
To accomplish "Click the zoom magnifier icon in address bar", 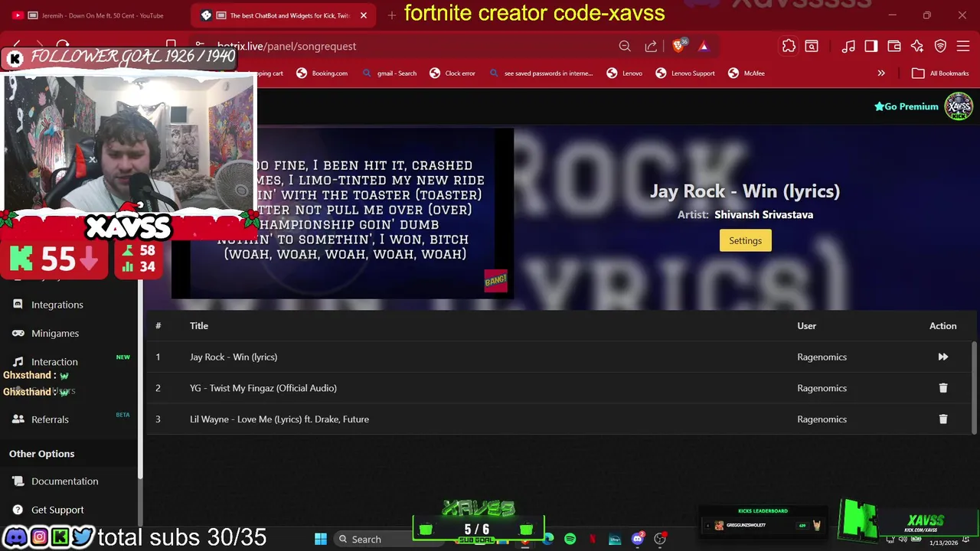I will (625, 46).
